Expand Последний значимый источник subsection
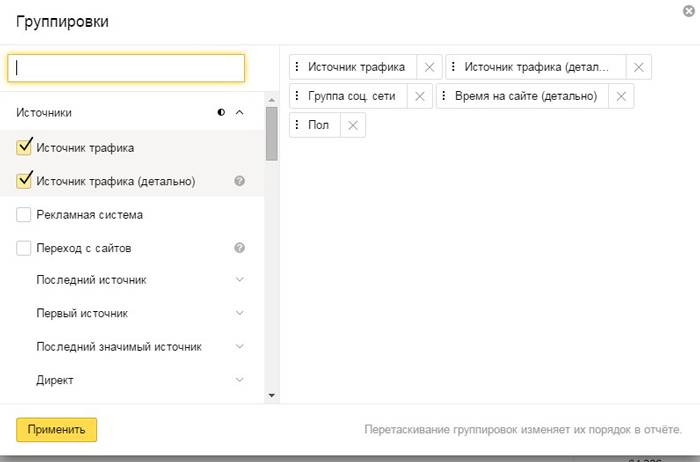 pos(239,346)
